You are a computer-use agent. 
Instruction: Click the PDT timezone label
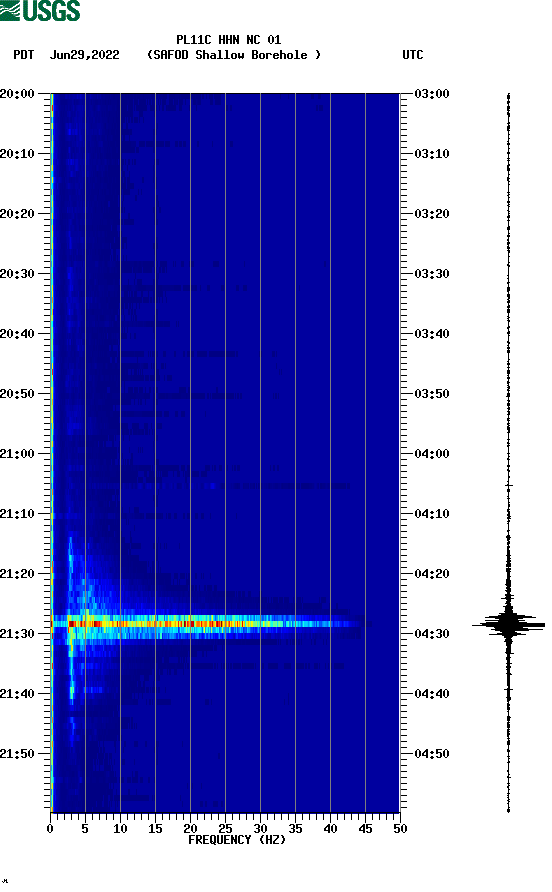pos(23,55)
